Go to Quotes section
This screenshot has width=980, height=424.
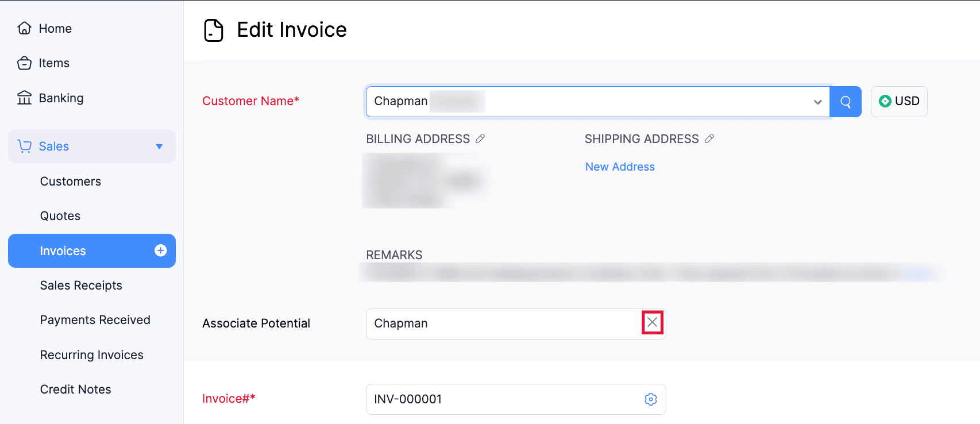[60, 216]
